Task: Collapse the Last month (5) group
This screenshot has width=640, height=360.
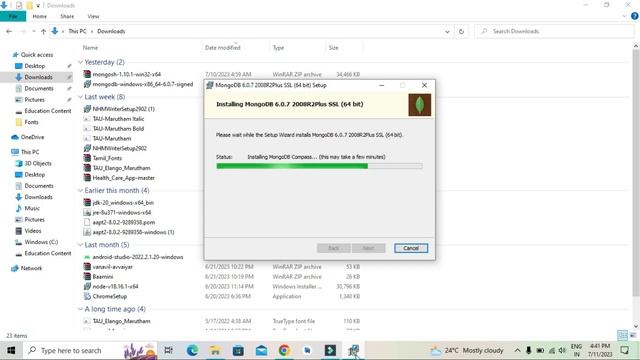Action: pos(80,245)
